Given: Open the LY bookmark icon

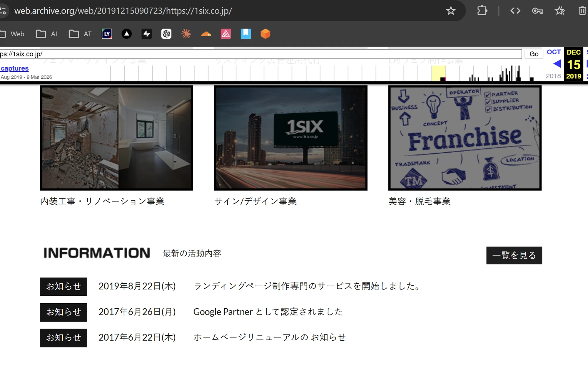Looking at the screenshot, I should click(x=107, y=34).
